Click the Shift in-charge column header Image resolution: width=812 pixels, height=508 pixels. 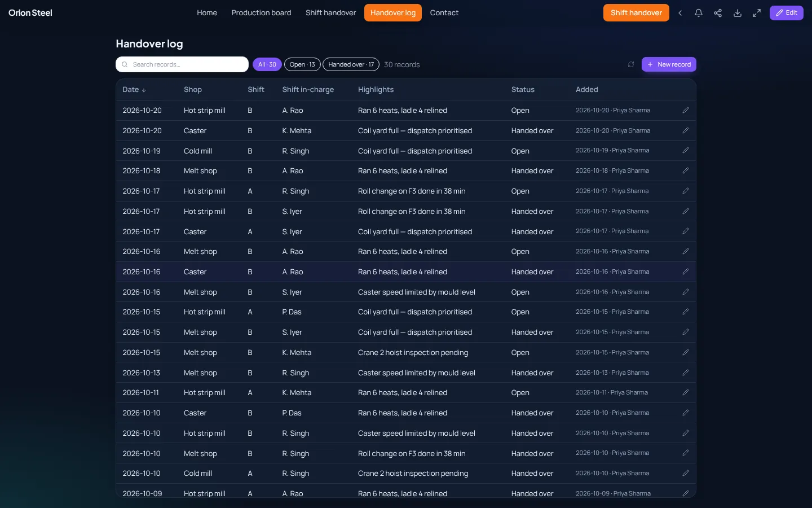[x=308, y=90]
